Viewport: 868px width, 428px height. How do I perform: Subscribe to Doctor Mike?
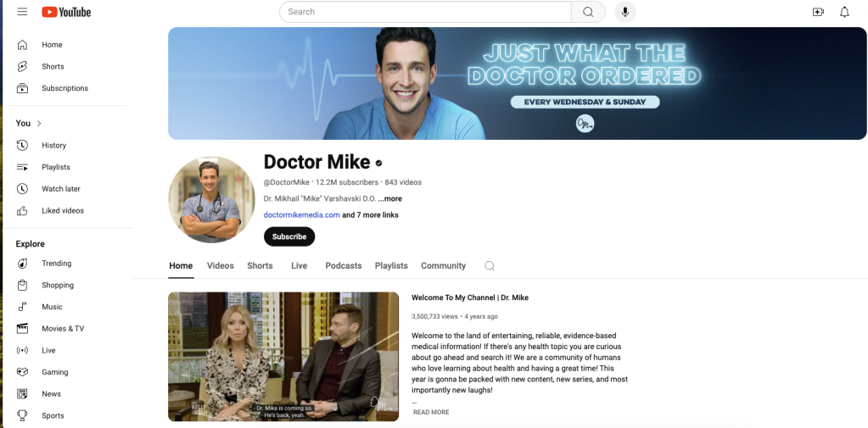pos(289,236)
